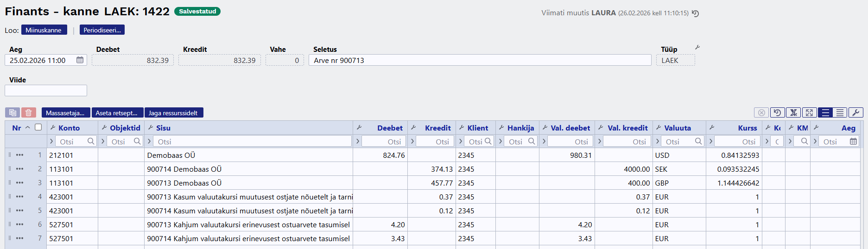Open table settings wrench in toolbar
Screen dimensions: 868x249
tap(855, 112)
